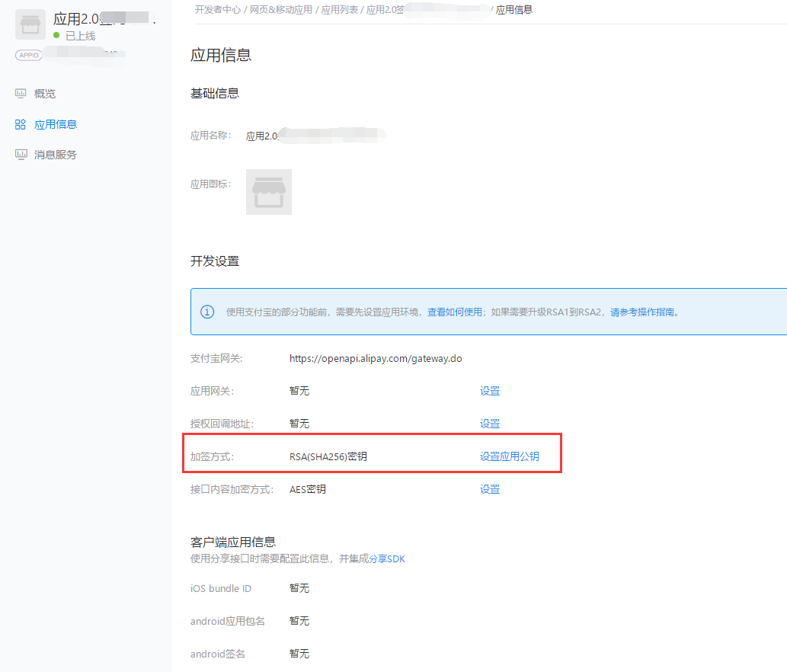Navigate to 开发者中心 in the breadcrumb
Screen dimensions: 787x672
[218, 10]
